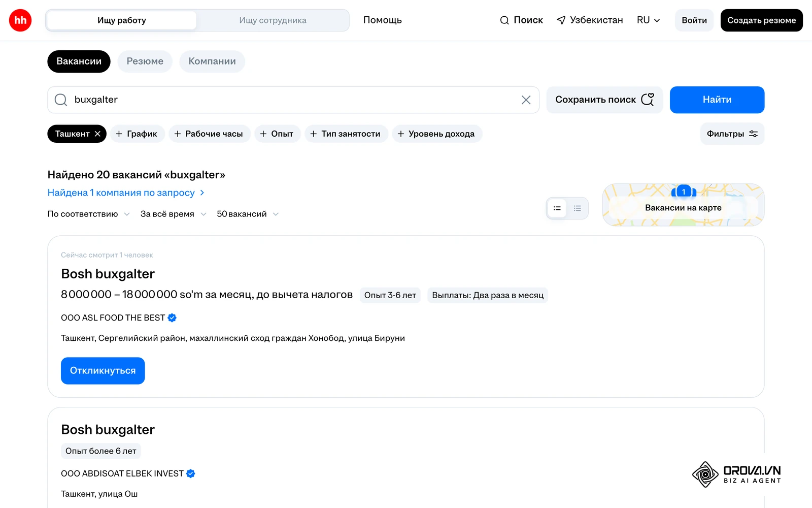This screenshot has width=812, height=508.
Task: Add a Тип занятости filter
Action: (x=346, y=134)
